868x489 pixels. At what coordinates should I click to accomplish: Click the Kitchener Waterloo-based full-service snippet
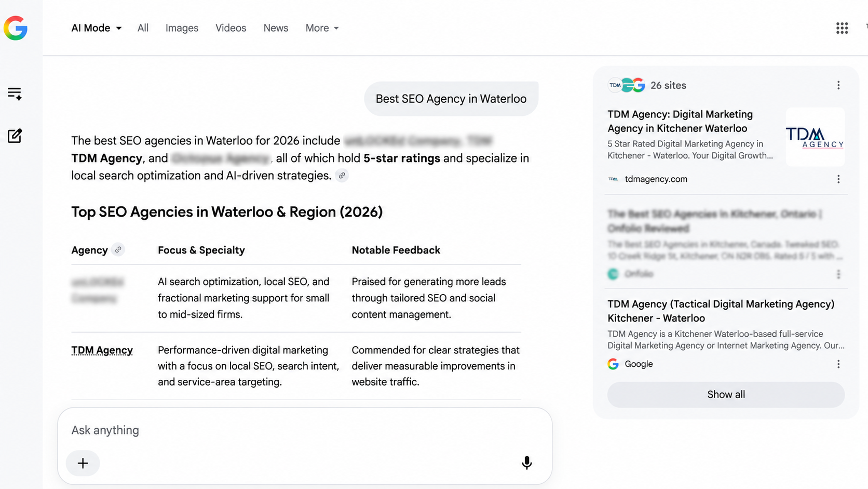point(726,340)
